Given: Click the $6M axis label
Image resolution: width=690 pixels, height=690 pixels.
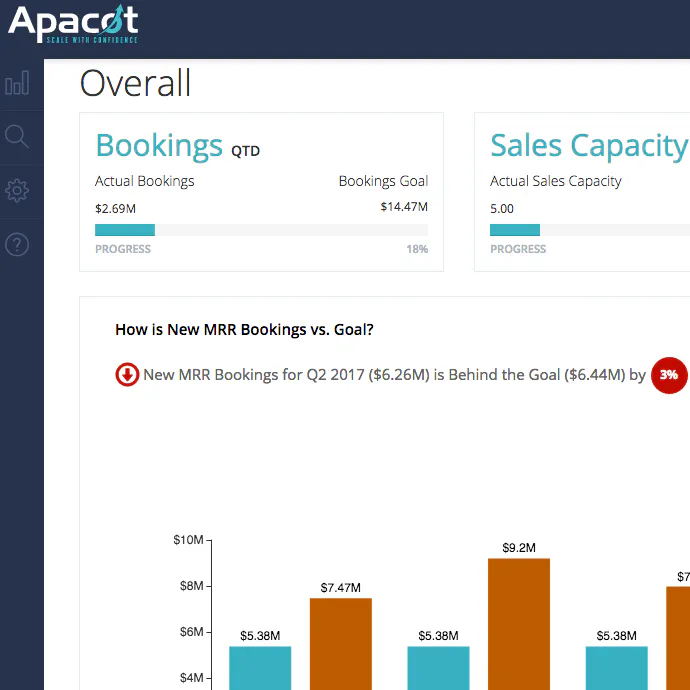Looking at the screenshot, I should click(191, 632).
